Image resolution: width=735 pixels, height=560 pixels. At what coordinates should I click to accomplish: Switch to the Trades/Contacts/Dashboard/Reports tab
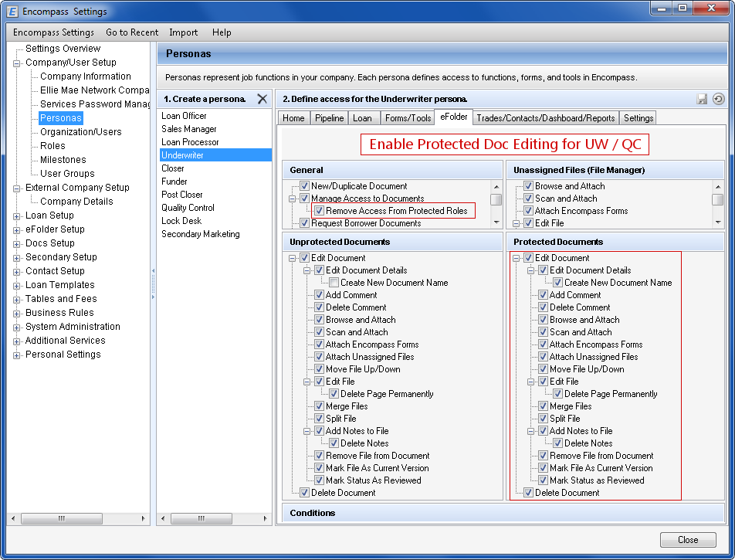point(546,118)
